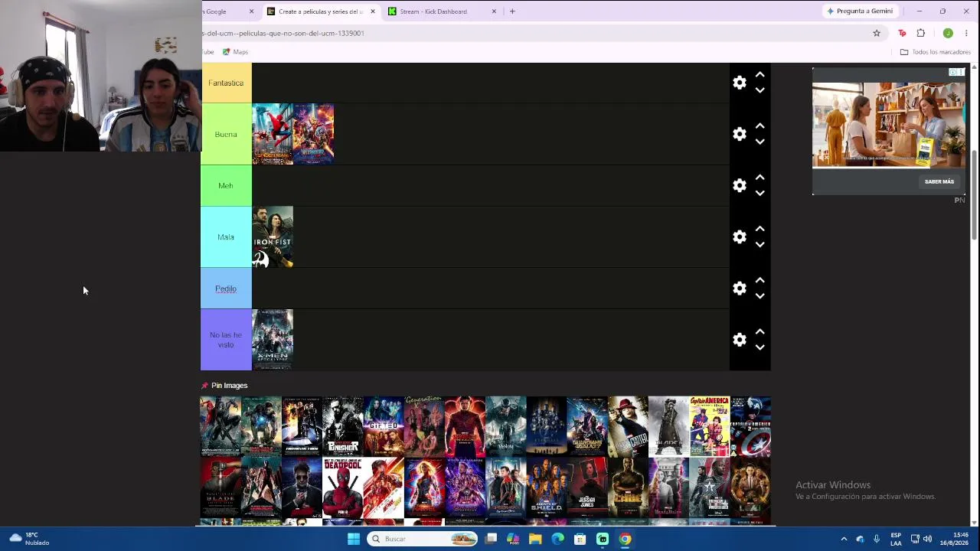Select the Iron Fist poster in Mala tier
Viewport: 980px width, 551px height.
(273, 237)
